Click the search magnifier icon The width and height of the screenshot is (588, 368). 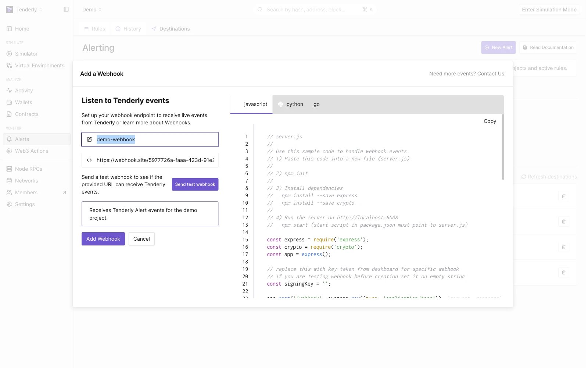tap(260, 10)
